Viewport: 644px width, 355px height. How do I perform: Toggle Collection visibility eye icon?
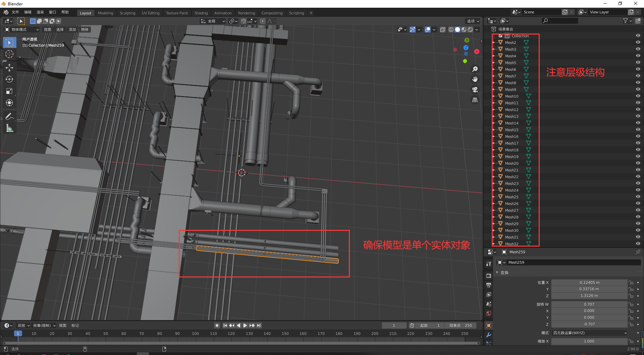(x=638, y=36)
